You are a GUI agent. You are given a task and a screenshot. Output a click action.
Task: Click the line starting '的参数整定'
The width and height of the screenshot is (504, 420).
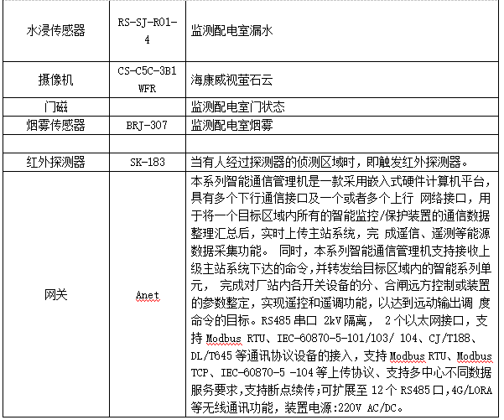pos(340,303)
